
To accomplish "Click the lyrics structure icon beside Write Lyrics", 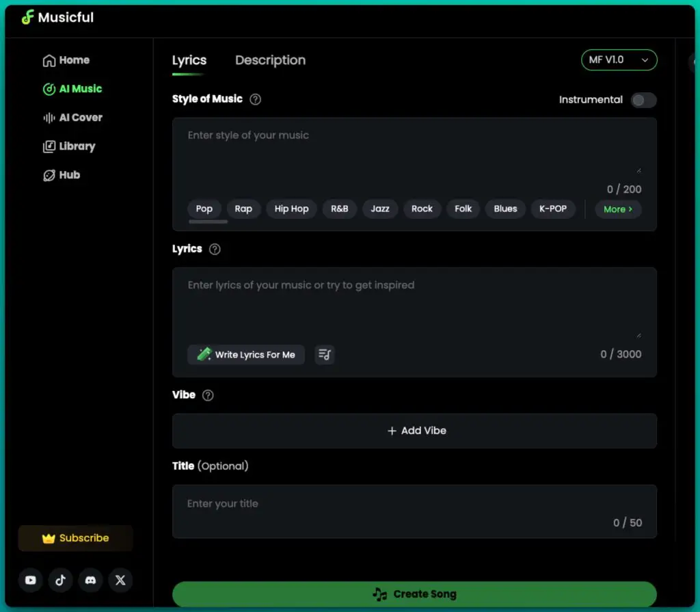I will (x=325, y=354).
